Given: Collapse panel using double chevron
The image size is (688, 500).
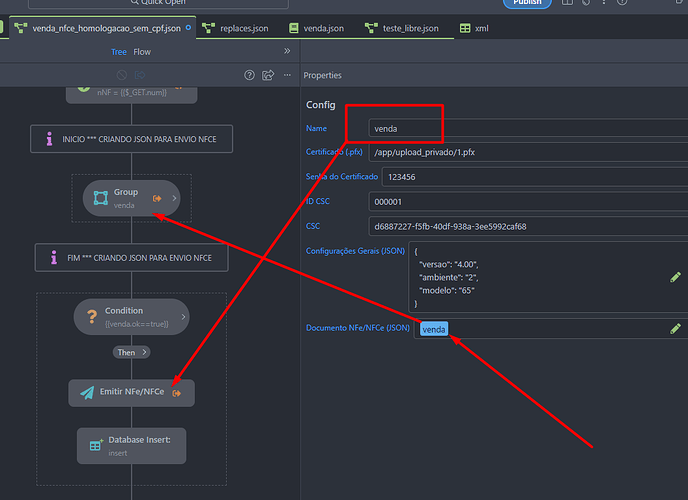Looking at the screenshot, I should pos(287,51).
